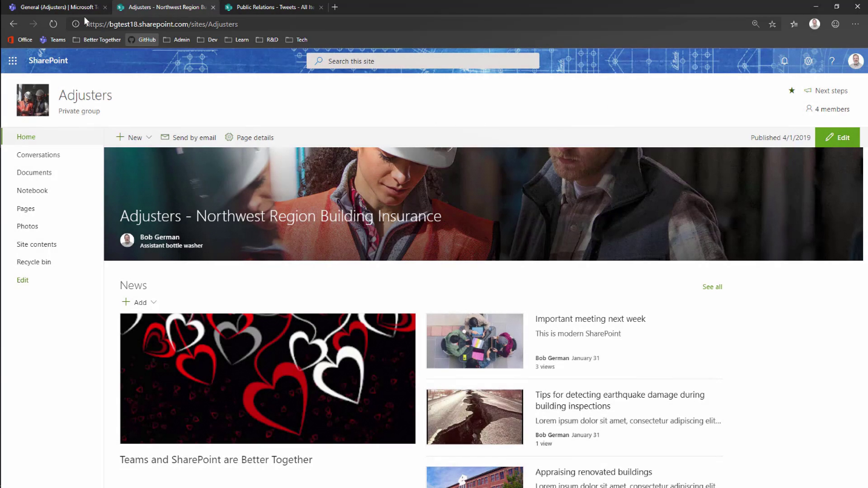Open the browser profile avatar
This screenshot has width=868, height=488.
(815, 24)
